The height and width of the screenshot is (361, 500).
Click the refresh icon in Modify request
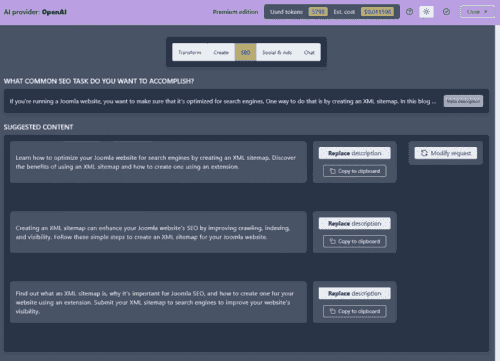[424, 153]
